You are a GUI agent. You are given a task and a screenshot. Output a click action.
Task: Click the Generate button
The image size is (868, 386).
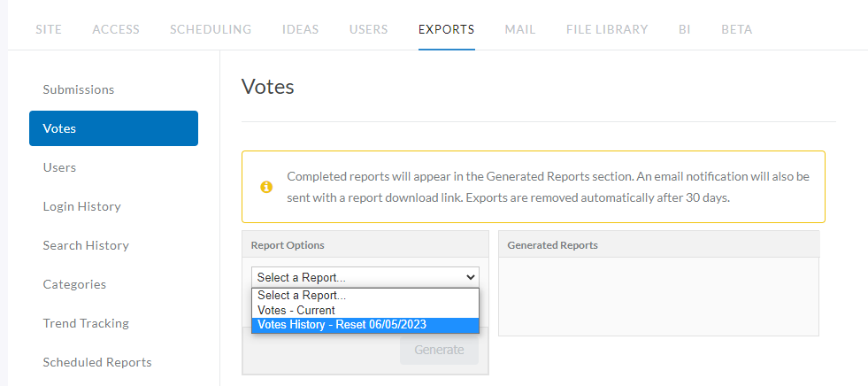click(x=439, y=350)
